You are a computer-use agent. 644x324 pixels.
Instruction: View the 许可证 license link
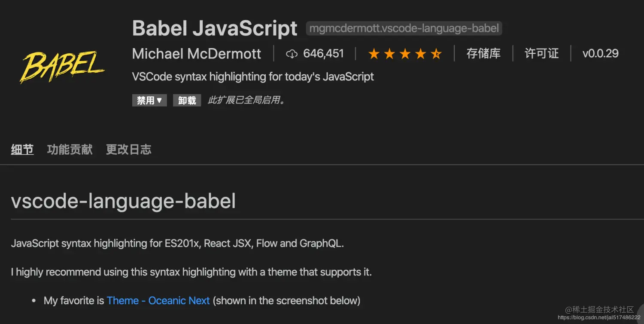[541, 54]
